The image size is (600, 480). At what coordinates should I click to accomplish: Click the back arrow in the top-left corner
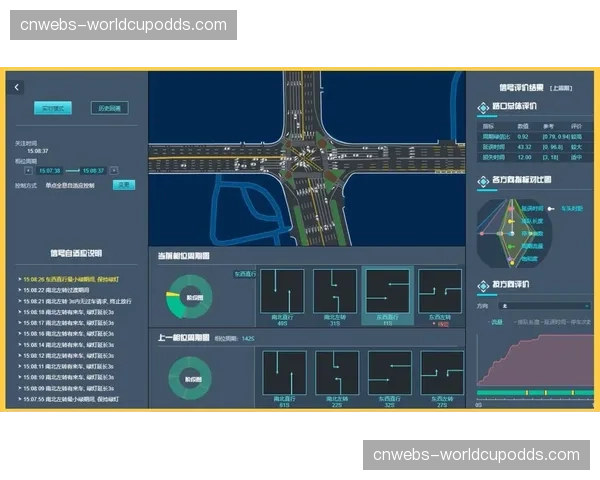point(17,87)
